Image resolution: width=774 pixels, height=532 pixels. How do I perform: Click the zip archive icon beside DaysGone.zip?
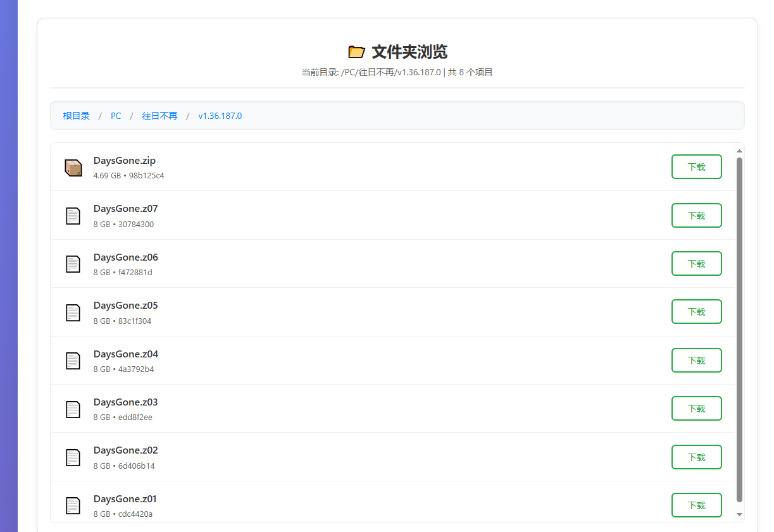click(73, 168)
